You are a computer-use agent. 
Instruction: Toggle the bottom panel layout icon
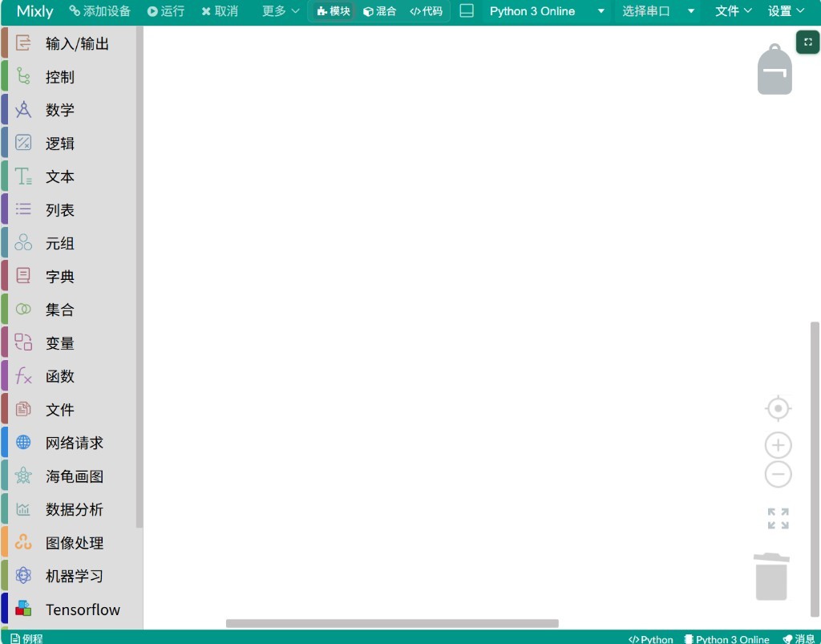click(x=467, y=11)
